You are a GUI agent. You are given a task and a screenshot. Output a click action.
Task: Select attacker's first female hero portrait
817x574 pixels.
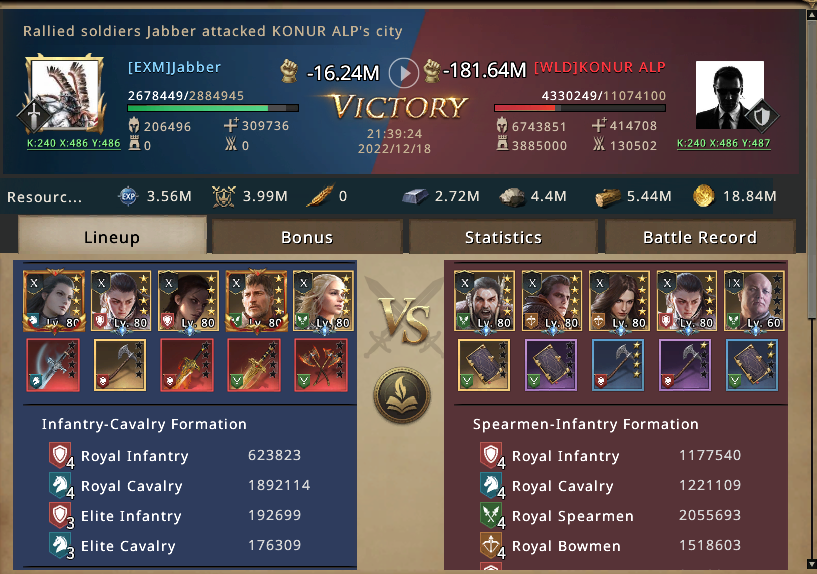click(x=54, y=301)
